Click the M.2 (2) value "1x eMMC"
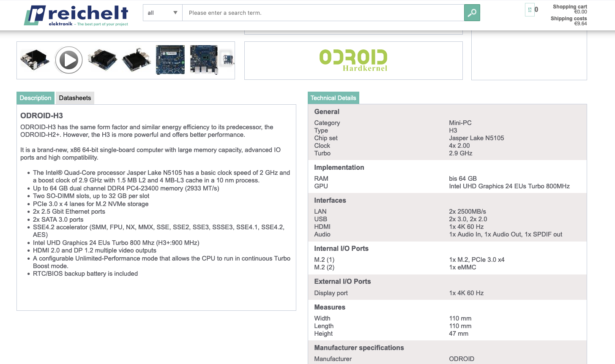Screen dimensions: 615x364 coord(462,267)
